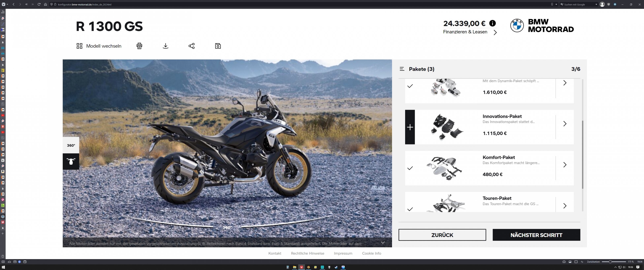Deselect the Touren-Paket checkmark

[x=410, y=209]
